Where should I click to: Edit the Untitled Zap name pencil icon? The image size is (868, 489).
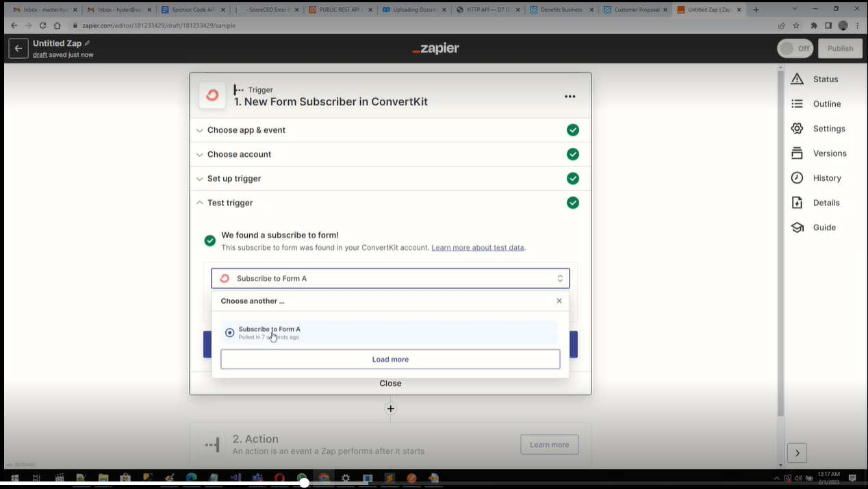point(88,43)
